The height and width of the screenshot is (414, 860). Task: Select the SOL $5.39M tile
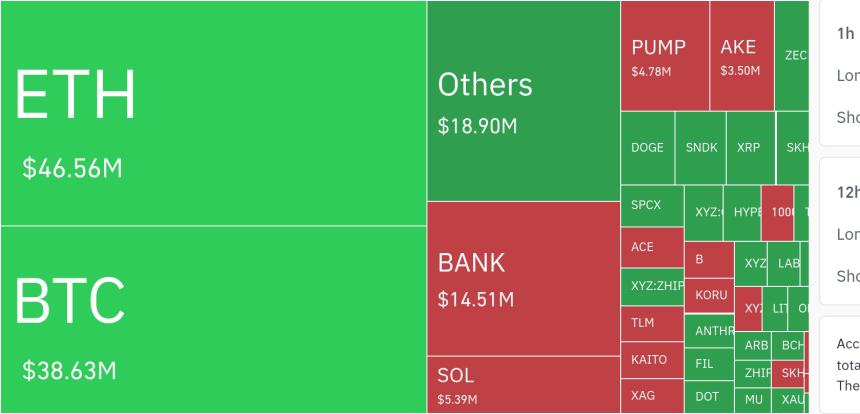(524, 384)
